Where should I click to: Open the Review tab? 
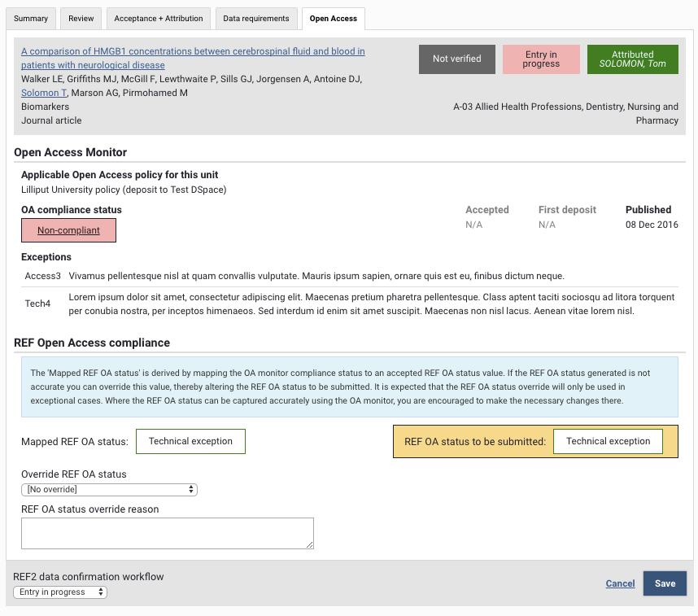point(81,19)
